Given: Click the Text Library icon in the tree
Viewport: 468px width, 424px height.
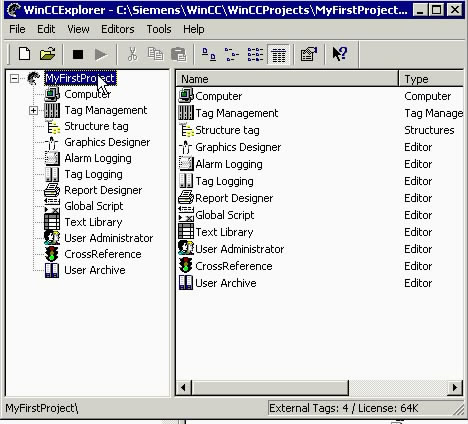Looking at the screenshot, I should point(52,222).
